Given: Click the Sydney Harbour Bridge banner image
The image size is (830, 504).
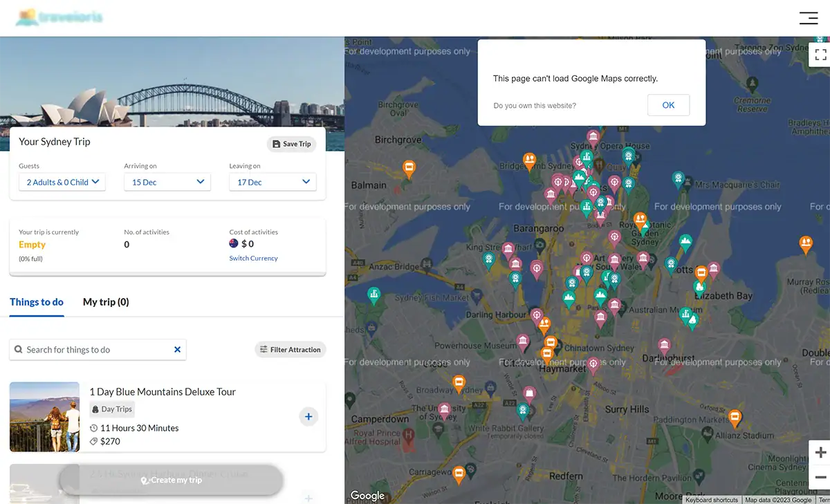Looking at the screenshot, I should (x=172, y=82).
